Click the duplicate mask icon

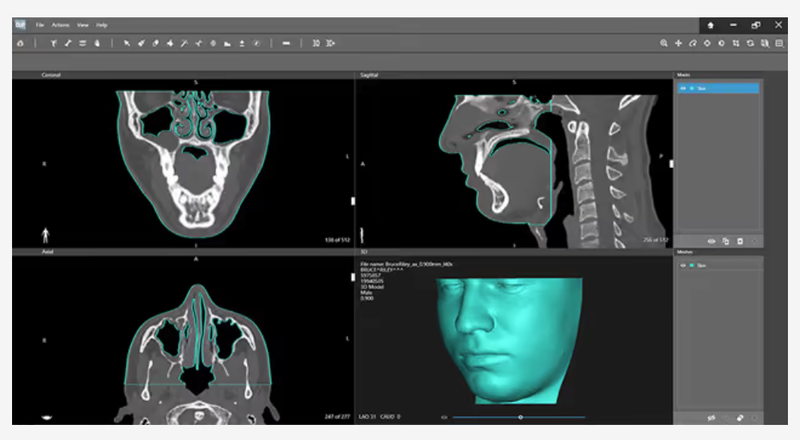coord(726,241)
